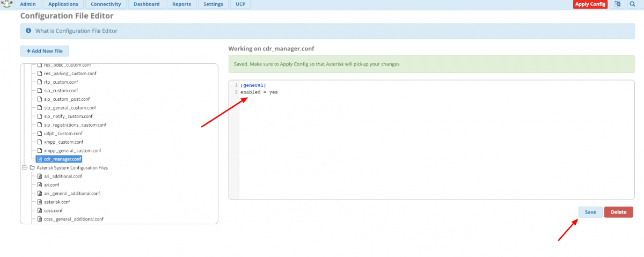Delete the current configuration file
Viewport: 644px width, 257px height.
pyautogui.click(x=618, y=212)
